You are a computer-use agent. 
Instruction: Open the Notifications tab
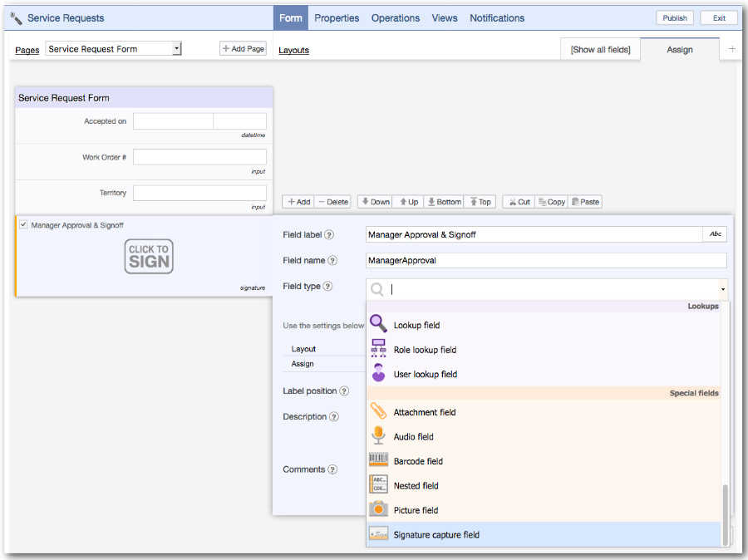tap(497, 18)
